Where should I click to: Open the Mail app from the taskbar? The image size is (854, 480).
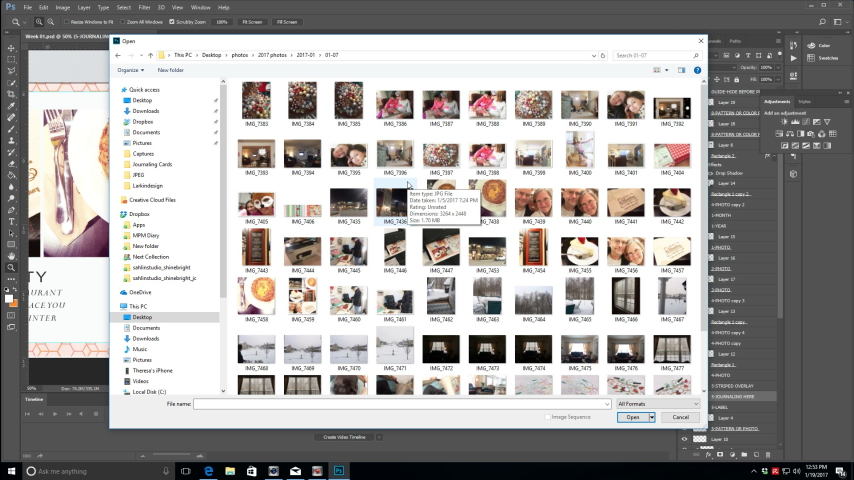pyautogui.click(x=295, y=471)
